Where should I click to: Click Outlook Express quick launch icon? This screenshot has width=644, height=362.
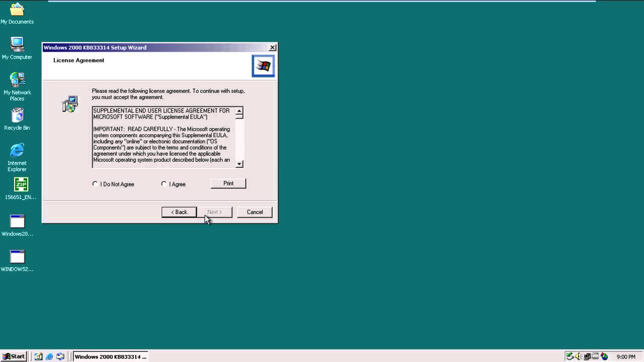tap(60, 356)
